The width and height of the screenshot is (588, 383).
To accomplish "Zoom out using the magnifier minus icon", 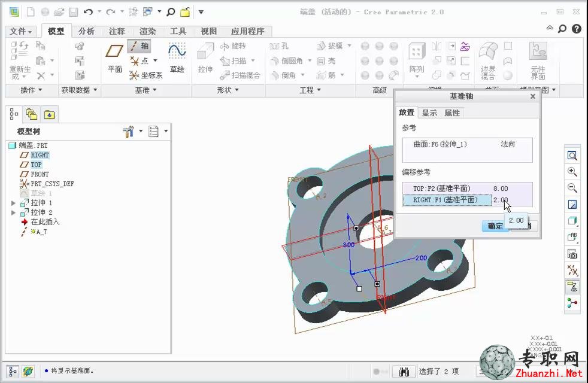I will pos(572,188).
